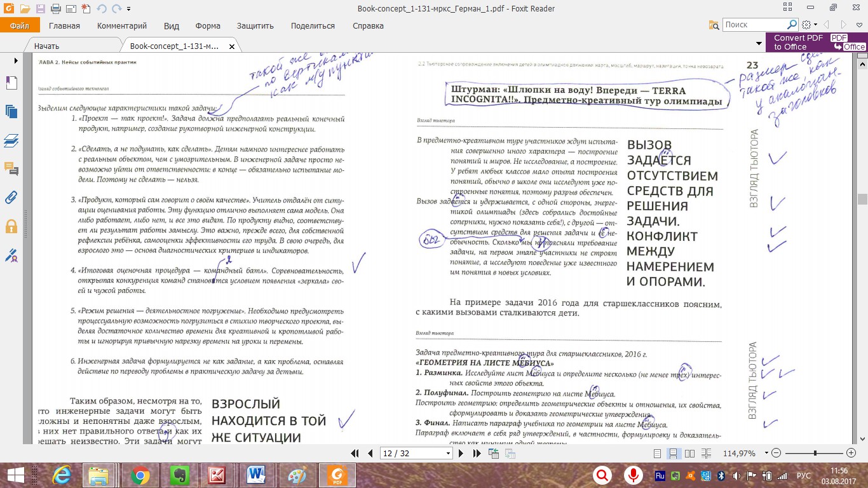Click the zoom out minus button
Screen dimensions: 868x488
[x=775, y=453]
